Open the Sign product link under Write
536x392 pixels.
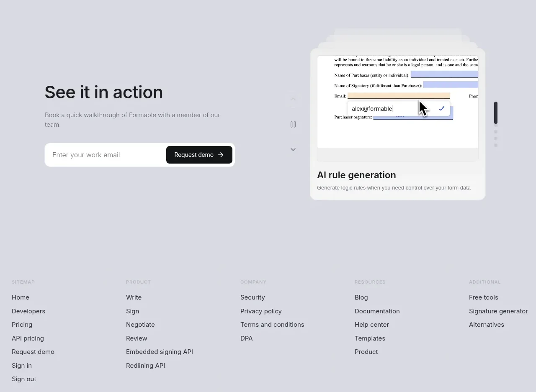pos(132,311)
